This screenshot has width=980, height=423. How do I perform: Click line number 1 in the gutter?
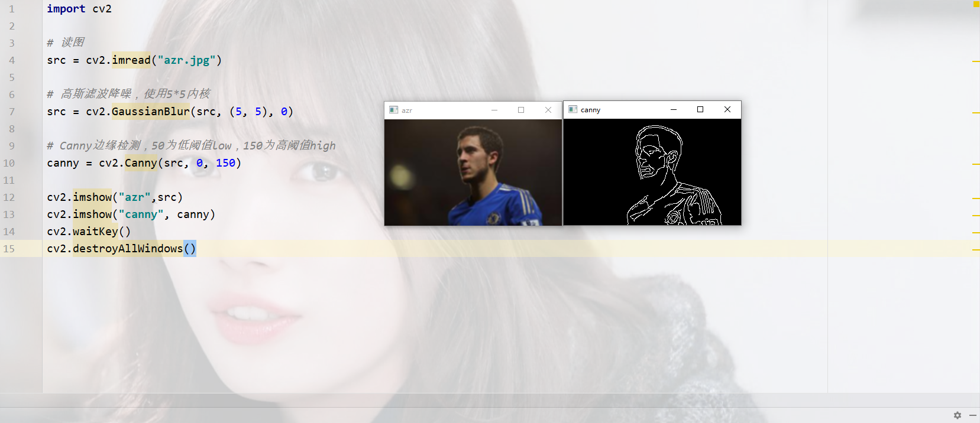[x=11, y=9]
